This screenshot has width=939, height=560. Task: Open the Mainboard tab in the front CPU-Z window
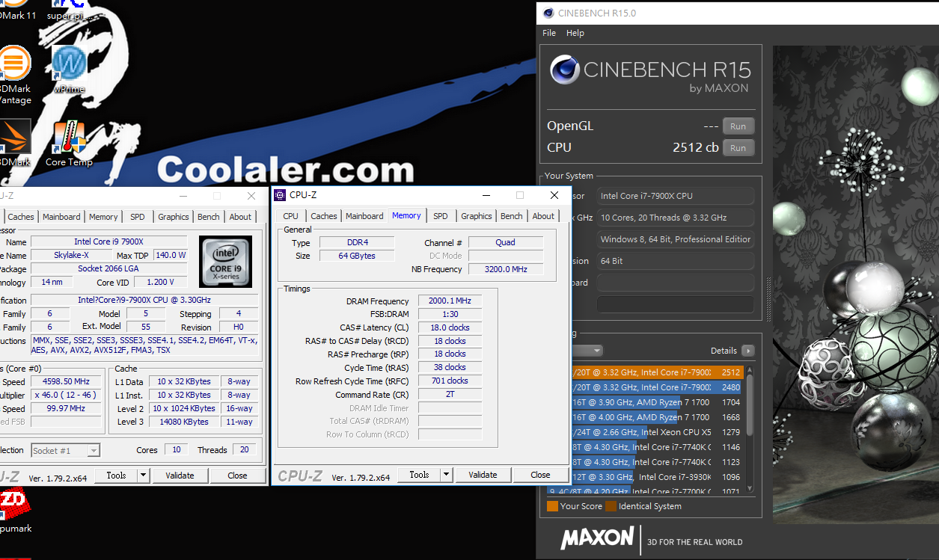point(364,216)
